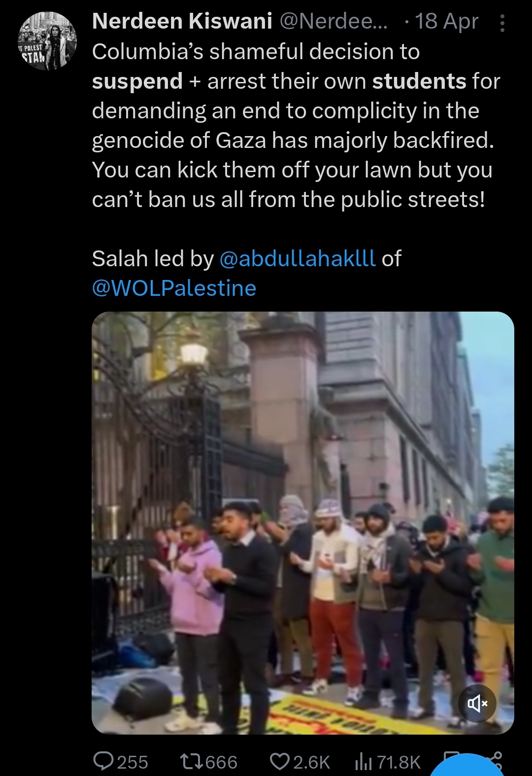
Task: Open the 18 Apr timestamp
Action: (446, 21)
